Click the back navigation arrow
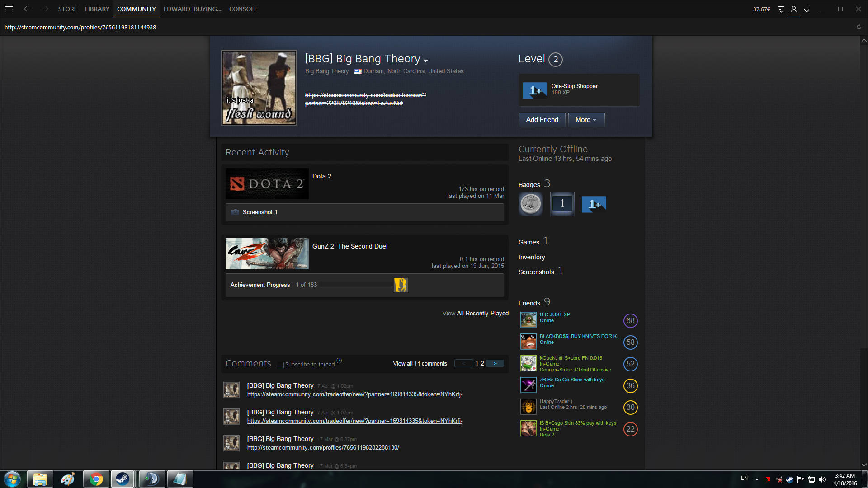Viewport: 868px width, 488px height. tap(27, 9)
